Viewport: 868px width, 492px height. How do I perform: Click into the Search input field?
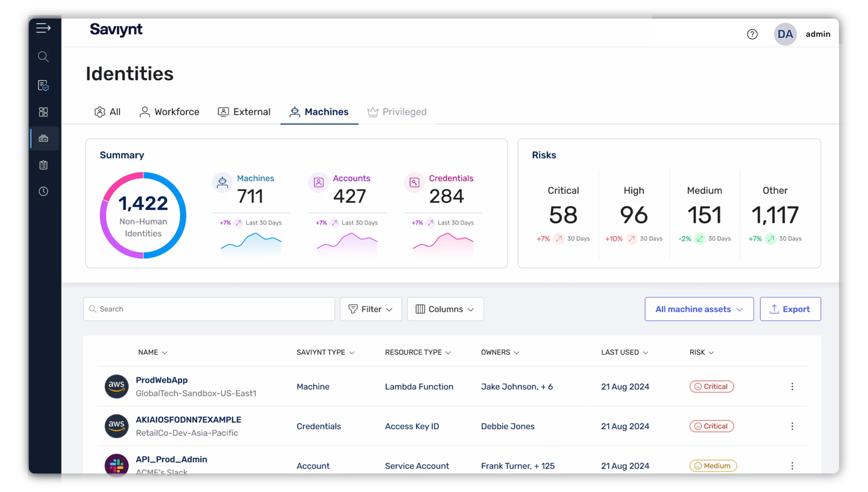pyautogui.click(x=209, y=309)
